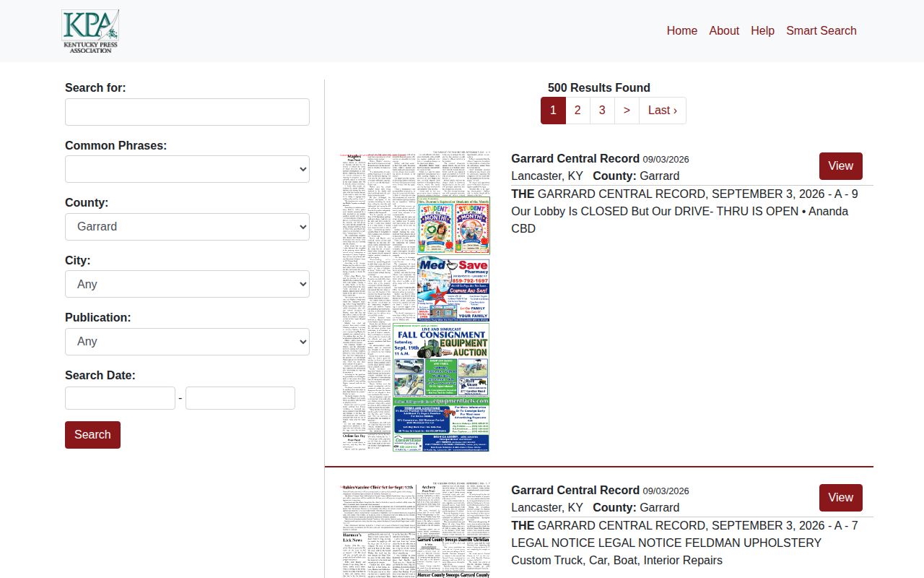This screenshot has height=578, width=924.
Task: Click the '500 Results Found' text
Action: pyautogui.click(x=599, y=88)
